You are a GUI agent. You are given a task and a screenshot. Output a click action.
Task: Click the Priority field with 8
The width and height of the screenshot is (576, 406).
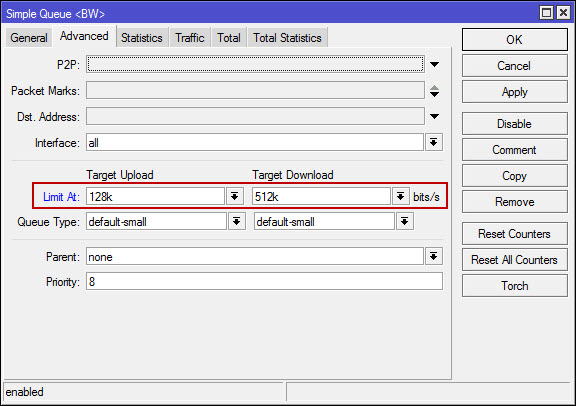tap(264, 281)
